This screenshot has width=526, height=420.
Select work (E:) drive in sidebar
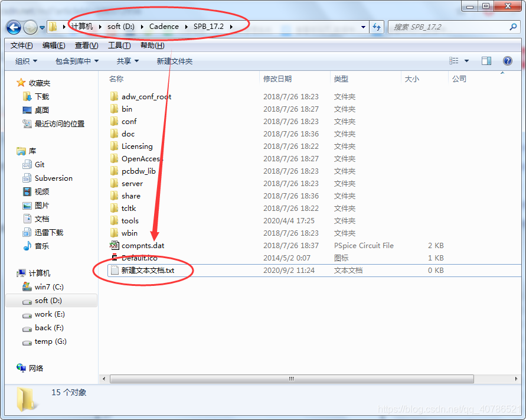(44, 314)
